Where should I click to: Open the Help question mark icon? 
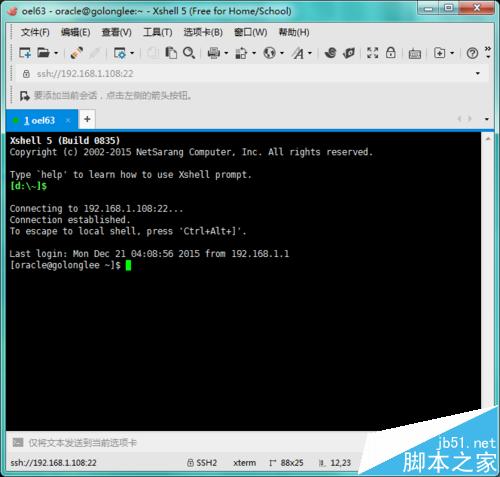[472, 53]
